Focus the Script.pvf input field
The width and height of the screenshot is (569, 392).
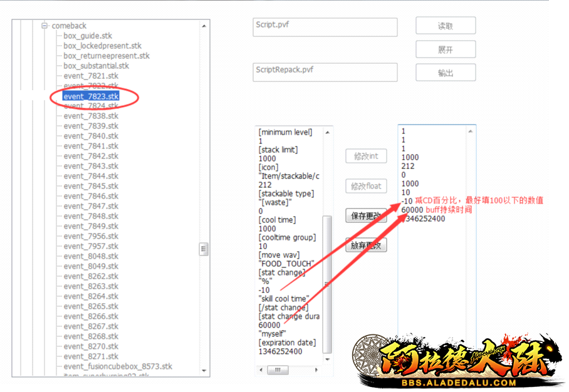click(x=325, y=27)
